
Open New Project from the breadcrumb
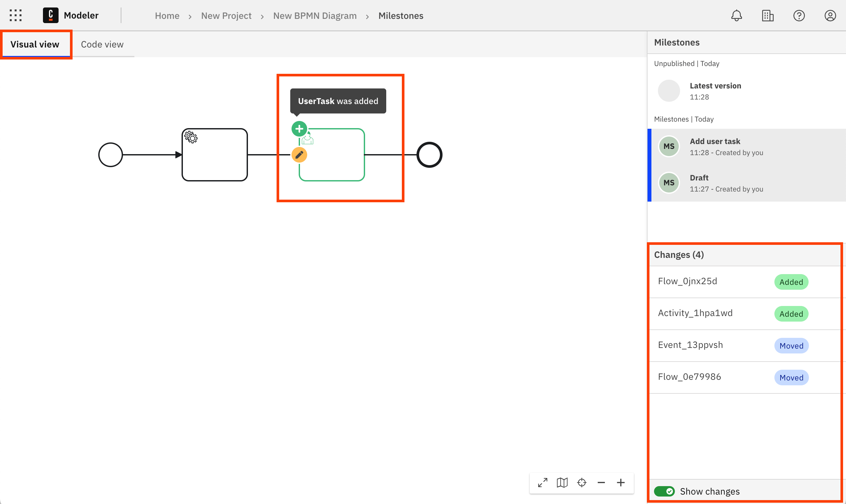[x=226, y=16]
